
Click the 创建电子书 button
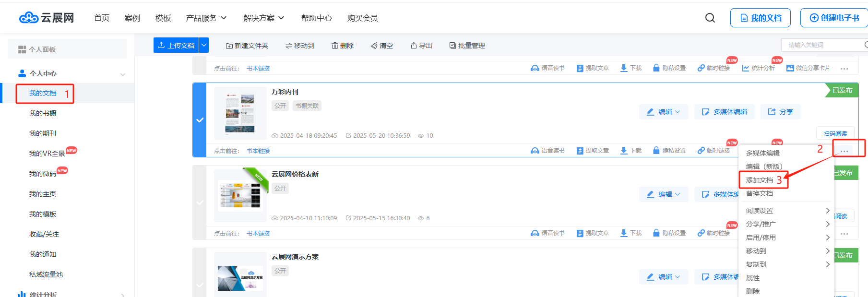click(x=834, y=18)
